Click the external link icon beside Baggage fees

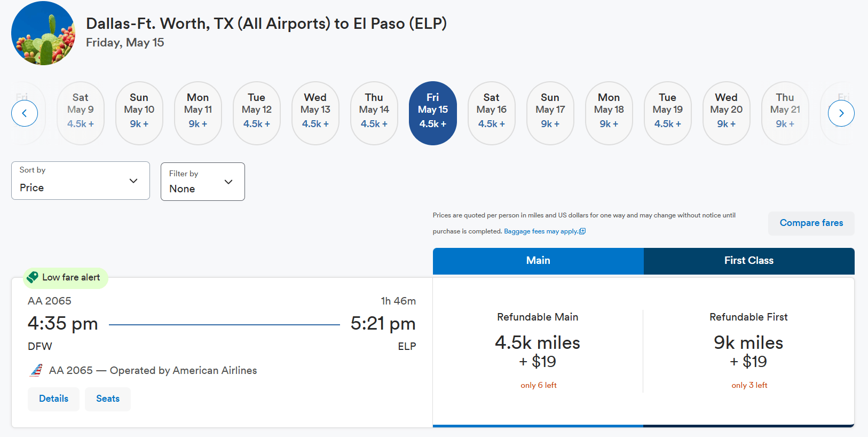tap(582, 231)
